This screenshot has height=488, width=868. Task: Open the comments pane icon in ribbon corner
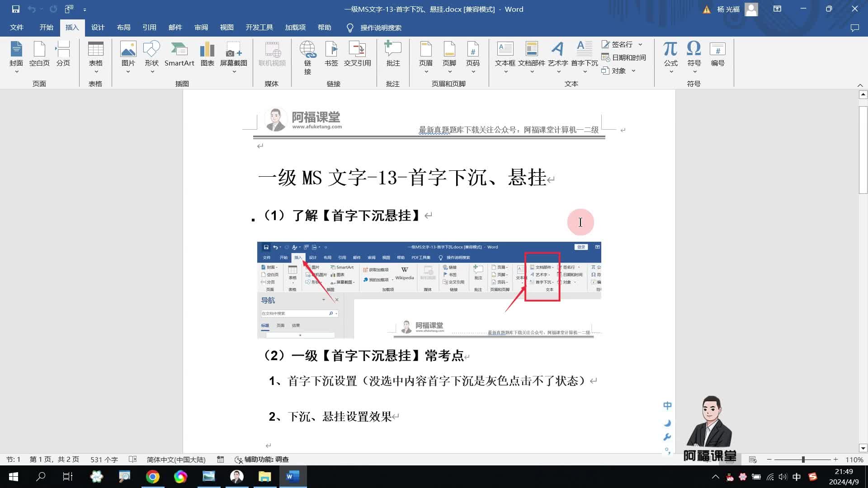coord(854,28)
